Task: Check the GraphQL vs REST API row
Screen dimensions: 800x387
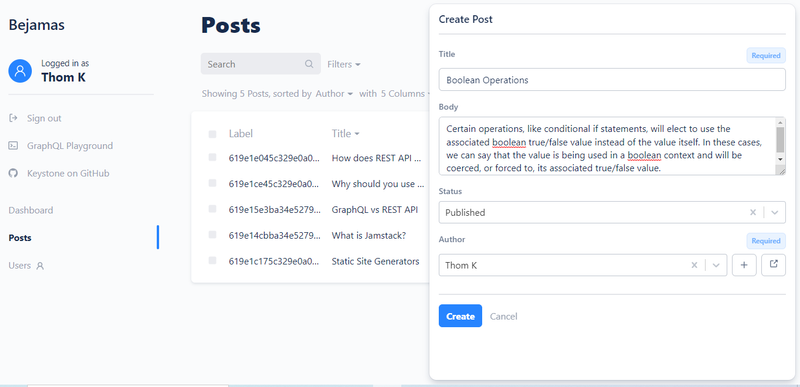Action: pos(212,209)
